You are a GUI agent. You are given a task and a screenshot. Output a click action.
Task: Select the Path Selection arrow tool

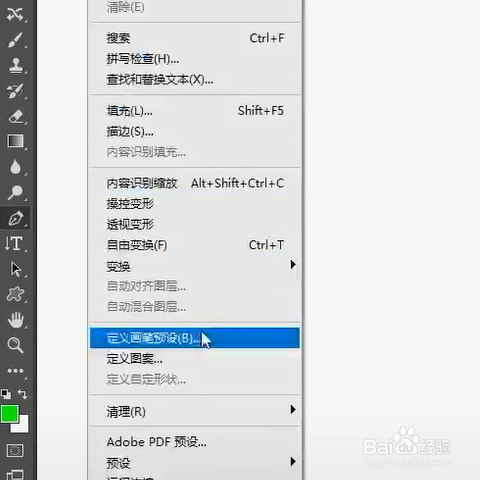tap(15, 269)
